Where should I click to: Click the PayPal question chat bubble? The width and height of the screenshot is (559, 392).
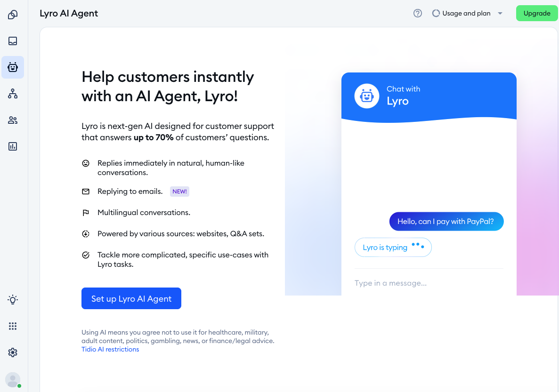[446, 221]
